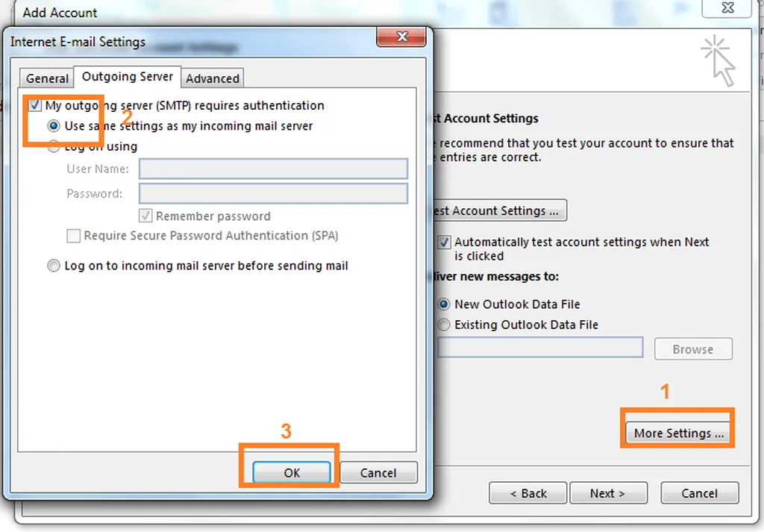Click the existing data file path field
The height and width of the screenshot is (532, 764).
540,348
